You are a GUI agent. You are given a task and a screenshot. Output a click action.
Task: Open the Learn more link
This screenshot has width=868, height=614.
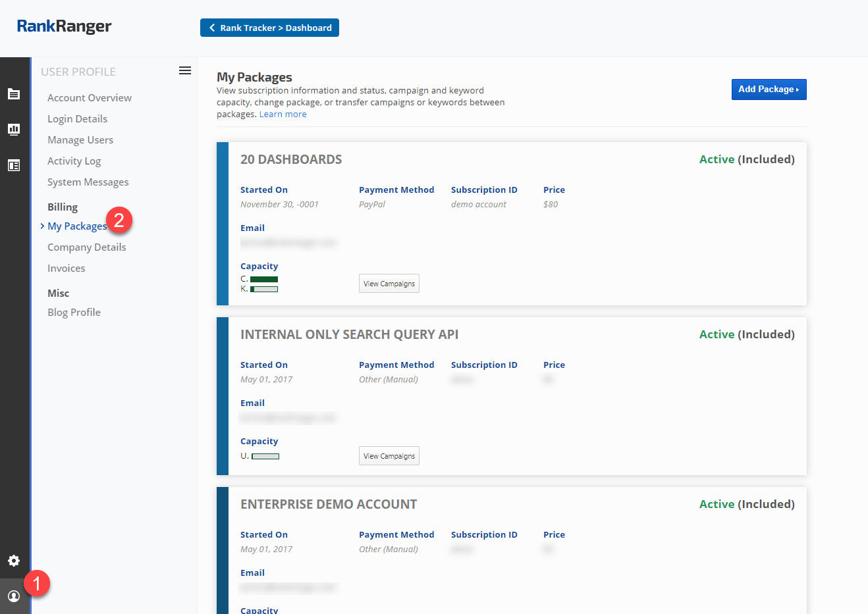tap(283, 115)
